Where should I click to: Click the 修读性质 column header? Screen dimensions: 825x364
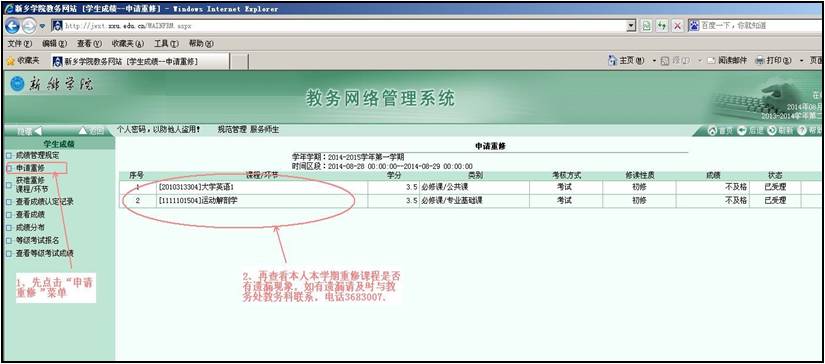click(x=639, y=176)
